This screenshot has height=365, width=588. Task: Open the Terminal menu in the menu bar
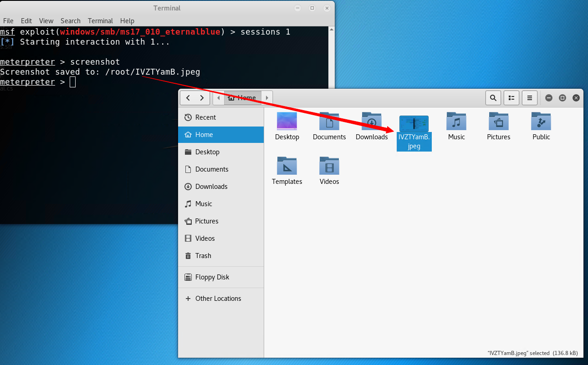[x=100, y=21]
